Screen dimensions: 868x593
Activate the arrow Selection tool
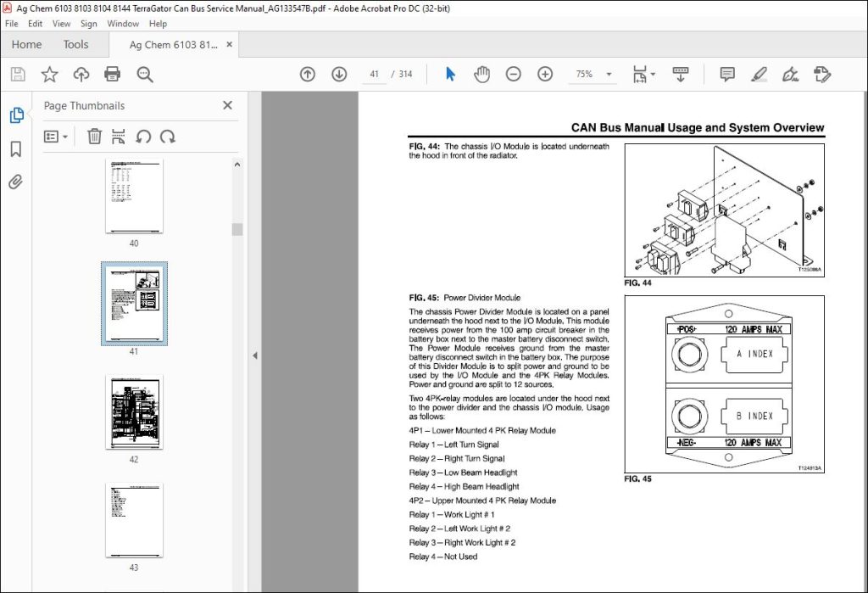(450, 75)
